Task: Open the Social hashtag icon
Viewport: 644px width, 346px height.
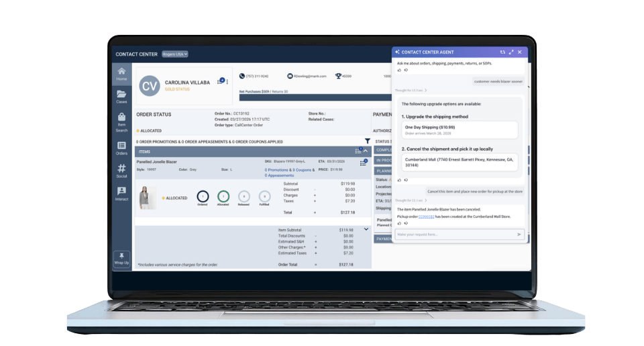Action: click(x=121, y=171)
